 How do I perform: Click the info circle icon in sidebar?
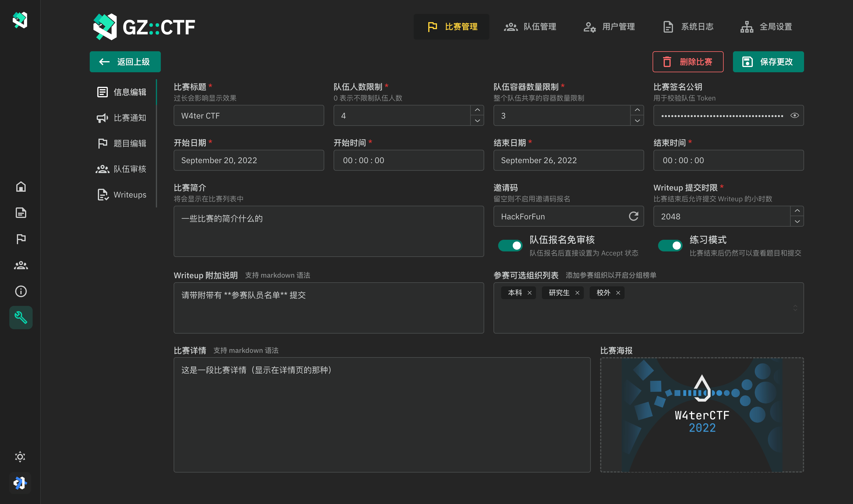pyautogui.click(x=21, y=291)
